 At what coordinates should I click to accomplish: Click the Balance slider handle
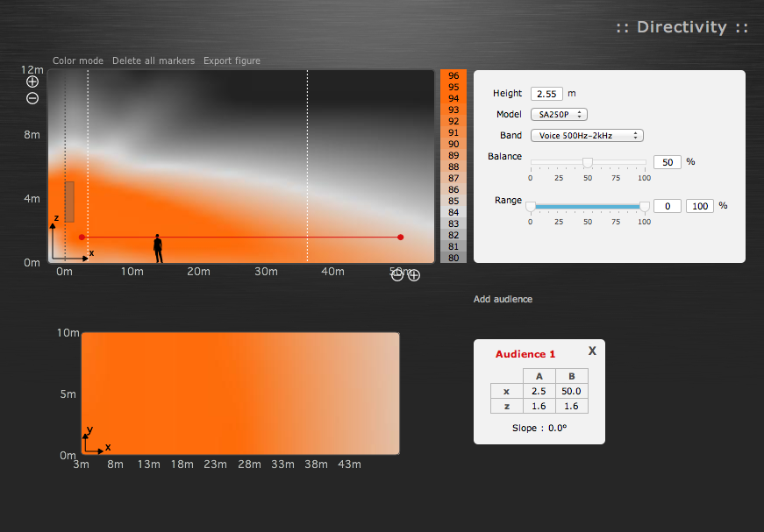pyautogui.click(x=588, y=162)
